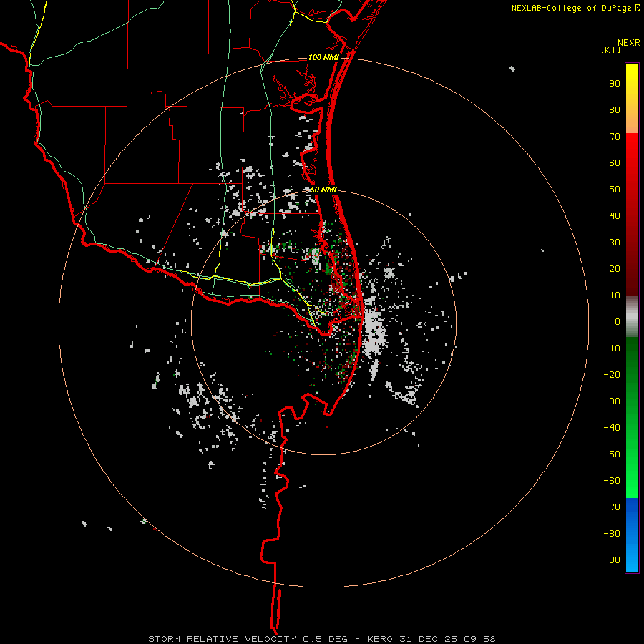Click the blue bottom colorbar segment
Screen dimensions: 644x644
[632, 535]
